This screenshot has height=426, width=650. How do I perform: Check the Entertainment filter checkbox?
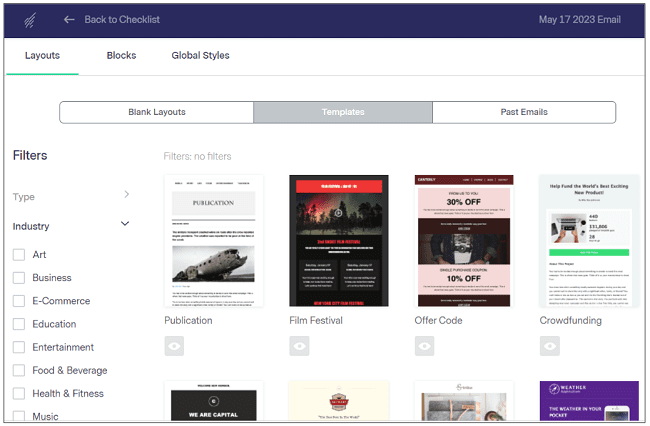coord(19,347)
